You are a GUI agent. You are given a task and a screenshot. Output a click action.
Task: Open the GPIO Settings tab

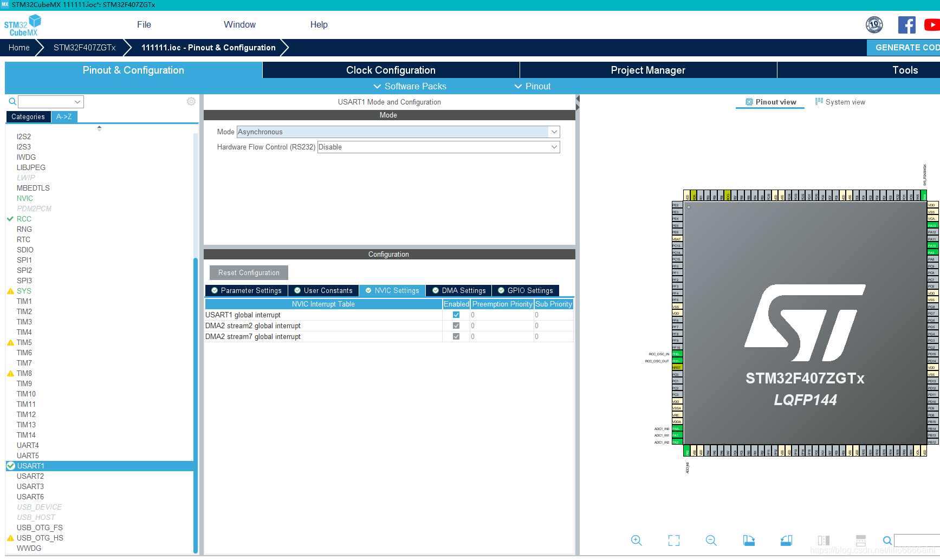(x=526, y=290)
